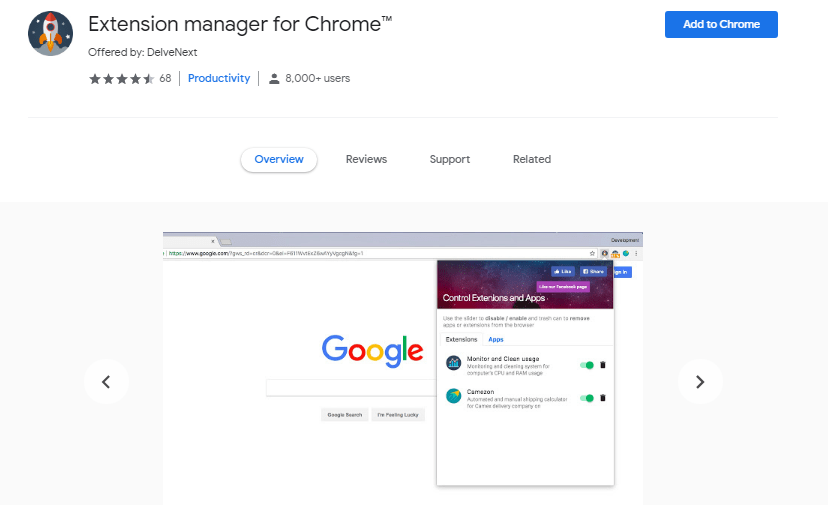Click the Monitor and Clean usage icon
Screen dimensions: 828x505
coord(453,365)
